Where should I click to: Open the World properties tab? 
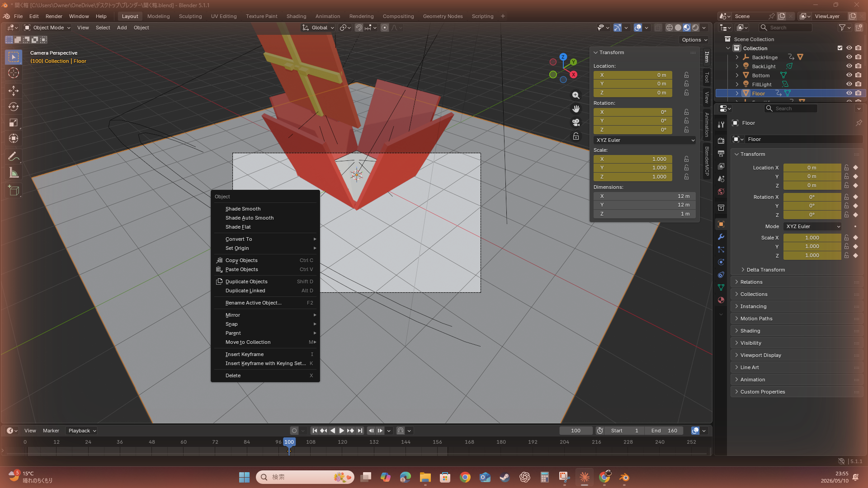tap(721, 192)
